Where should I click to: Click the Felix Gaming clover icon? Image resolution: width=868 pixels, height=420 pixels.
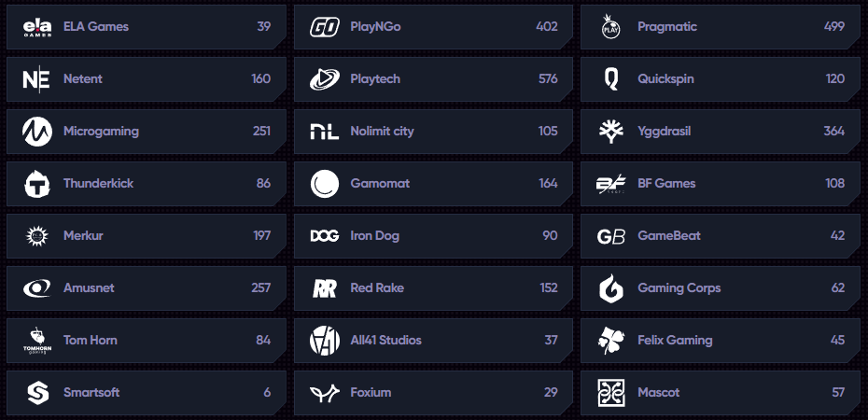[611, 341]
